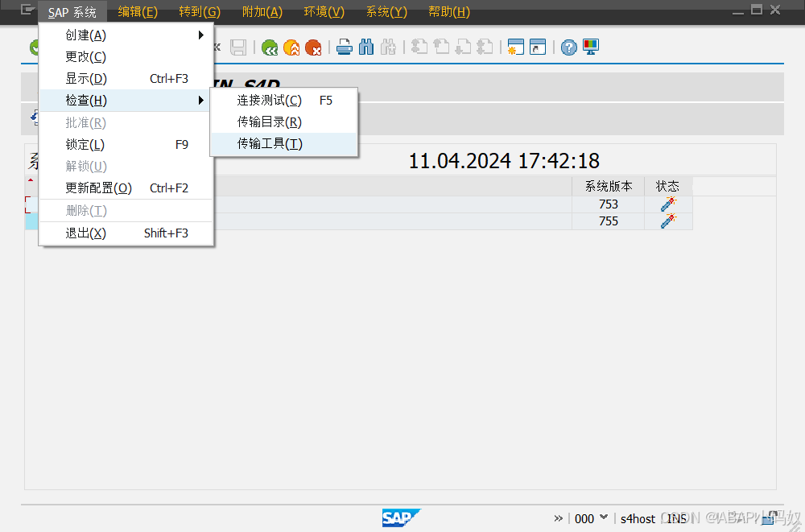
Task: Choose 锁定(L) F9 menu entry
Action: pos(126,145)
